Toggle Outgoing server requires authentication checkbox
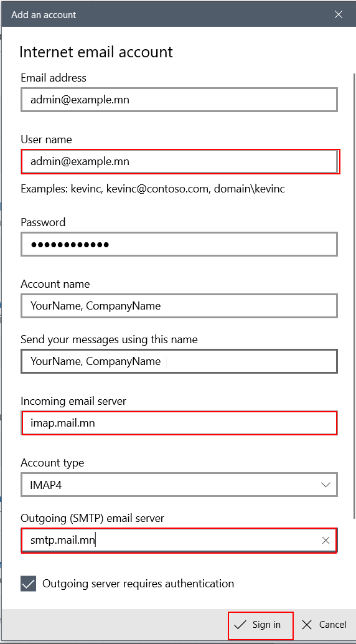 [x=29, y=584]
